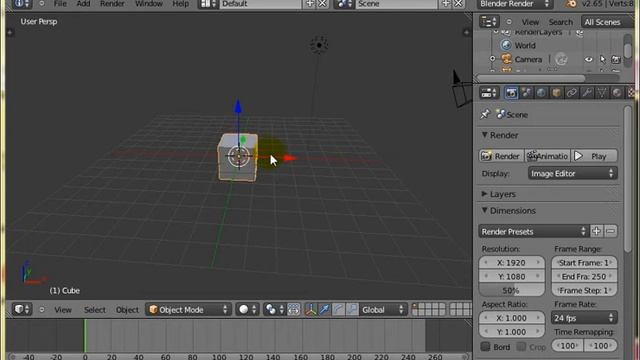Click the Frame Step field

[x=584, y=291]
